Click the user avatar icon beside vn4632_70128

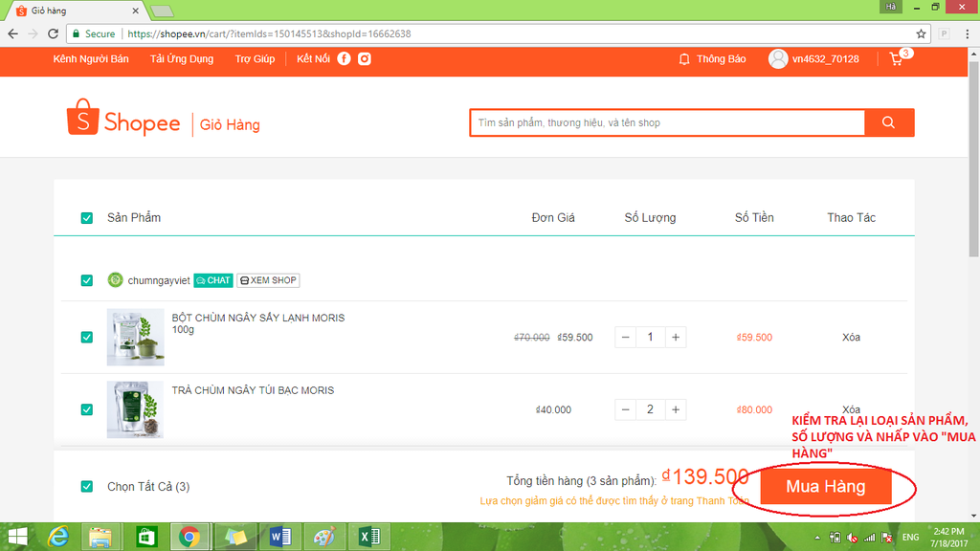click(778, 58)
